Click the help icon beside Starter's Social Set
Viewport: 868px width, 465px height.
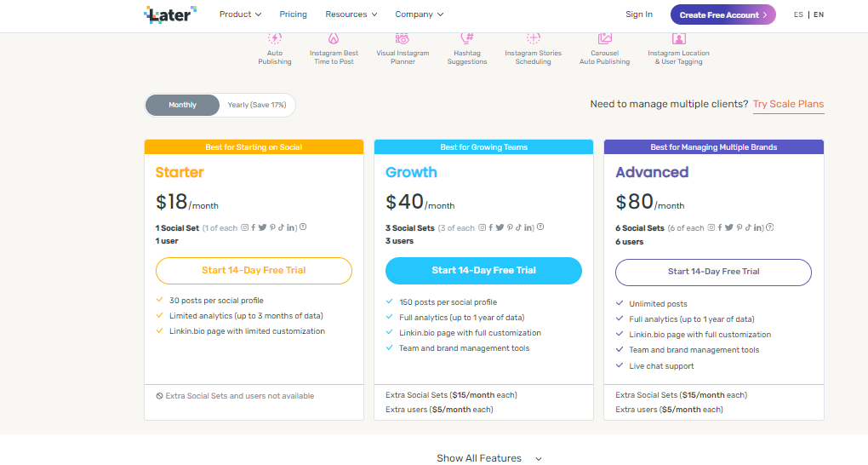303,227
